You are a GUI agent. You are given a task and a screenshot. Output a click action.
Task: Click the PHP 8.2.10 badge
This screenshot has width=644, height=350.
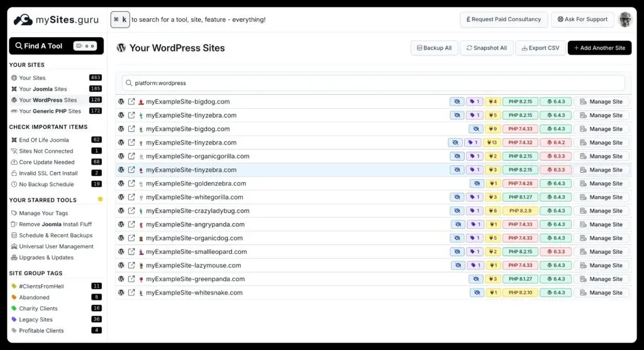pyautogui.click(x=520, y=293)
